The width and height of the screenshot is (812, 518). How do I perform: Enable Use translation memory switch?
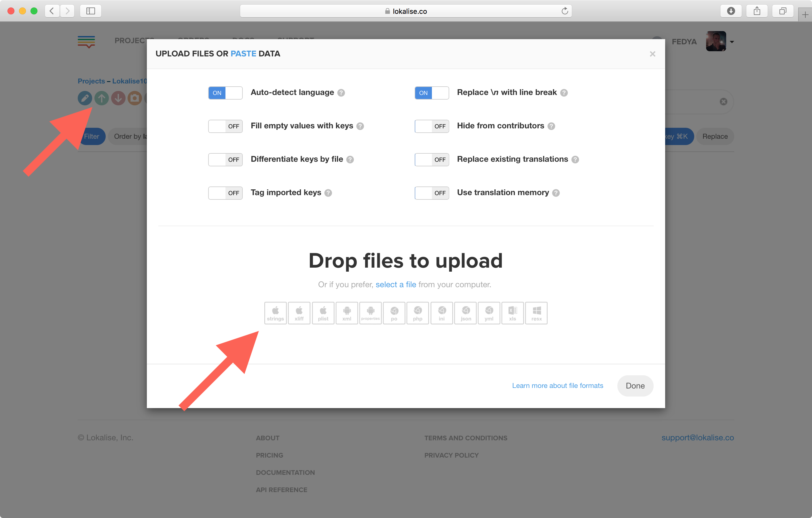point(432,193)
